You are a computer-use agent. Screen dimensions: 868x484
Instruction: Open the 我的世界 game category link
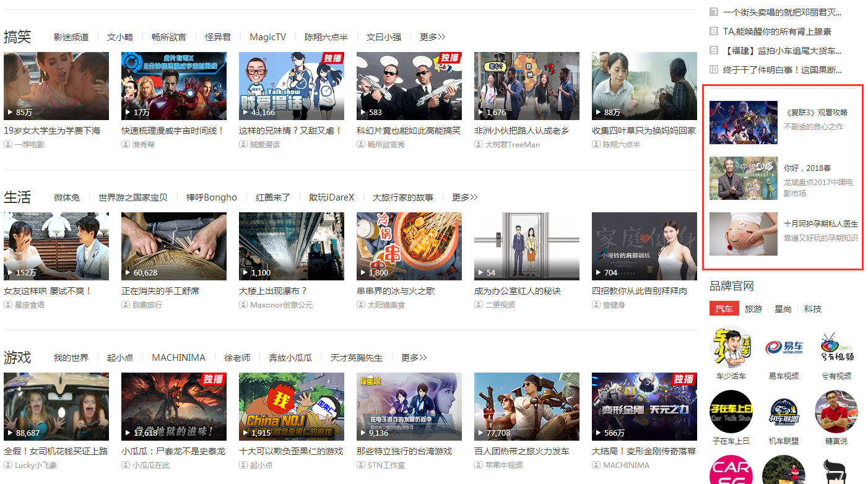coord(71,358)
